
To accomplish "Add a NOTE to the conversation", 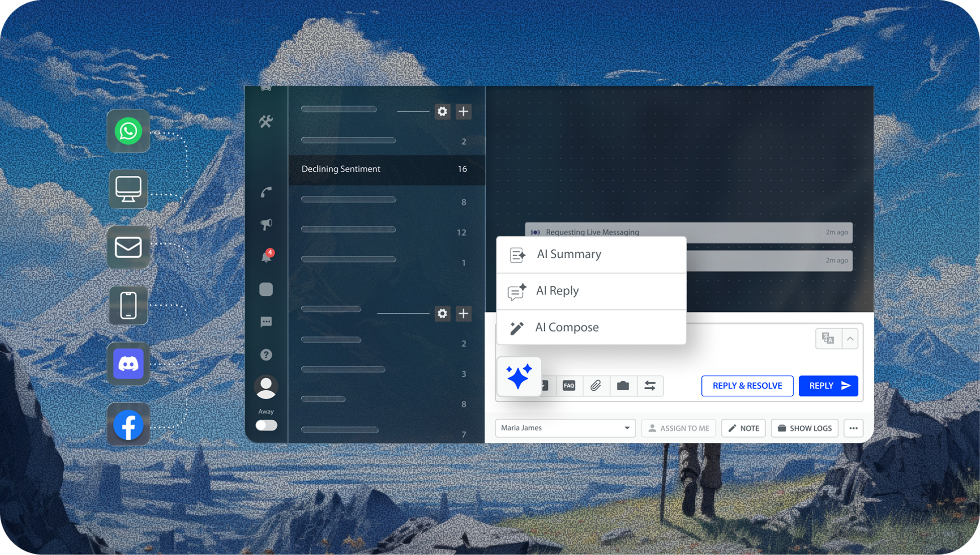I will (x=744, y=428).
